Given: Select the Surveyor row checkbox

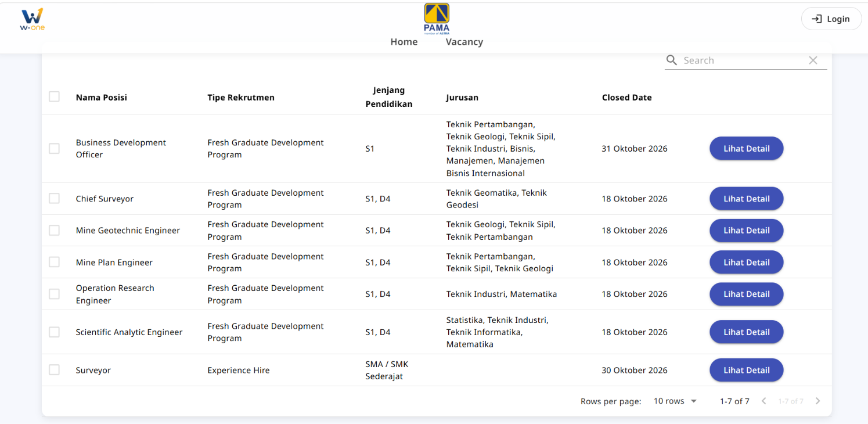Looking at the screenshot, I should (54, 370).
